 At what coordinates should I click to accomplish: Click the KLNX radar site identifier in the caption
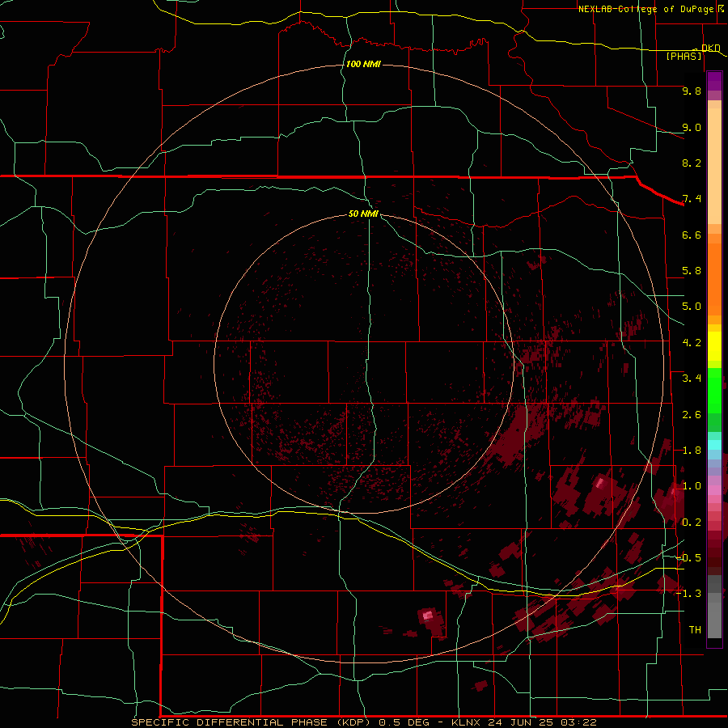(467, 722)
